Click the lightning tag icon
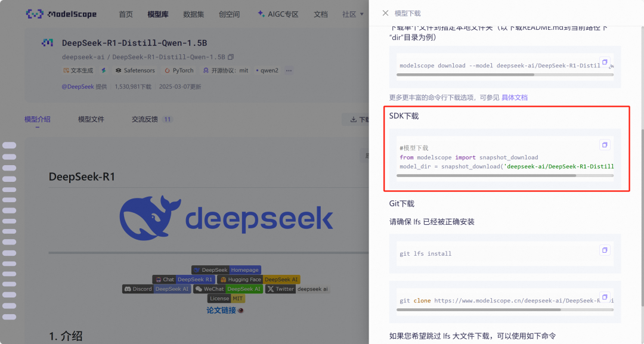 (x=104, y=70)
